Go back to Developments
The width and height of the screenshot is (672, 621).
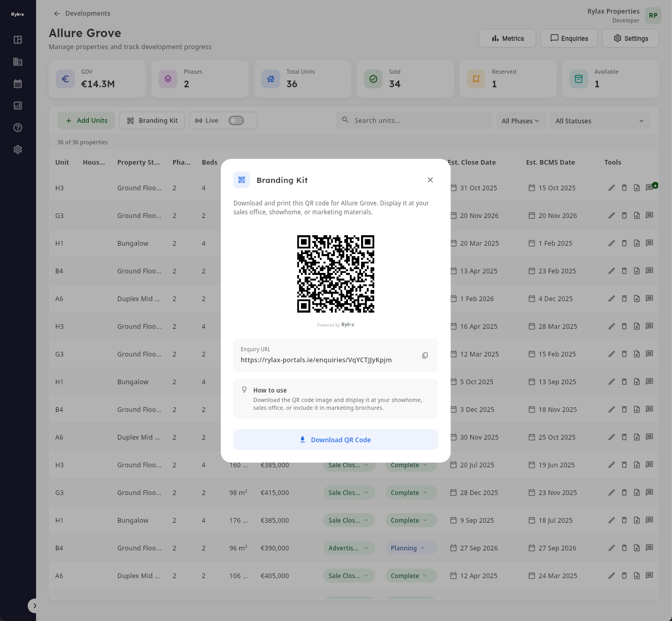click(x=82, y=14)
